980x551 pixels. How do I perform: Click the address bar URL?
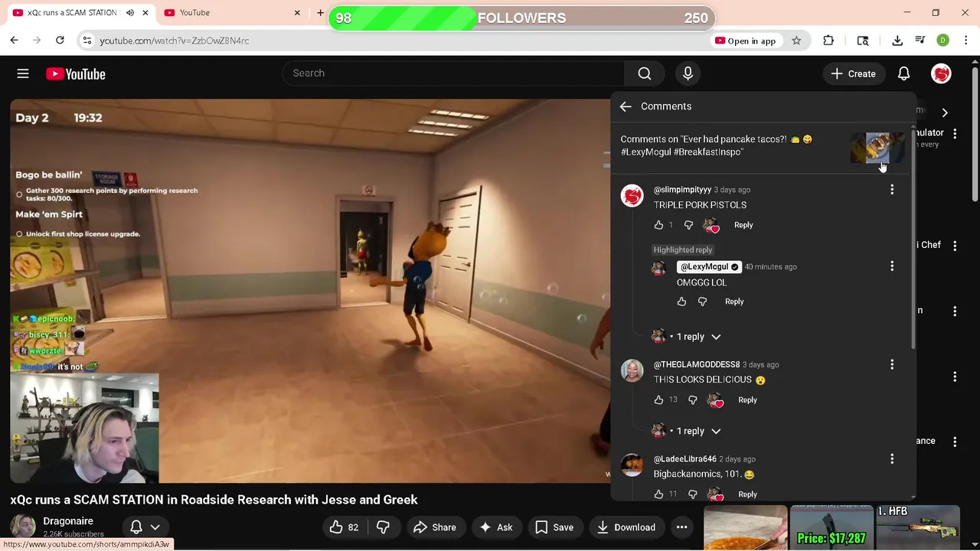(x=174, y=41)
